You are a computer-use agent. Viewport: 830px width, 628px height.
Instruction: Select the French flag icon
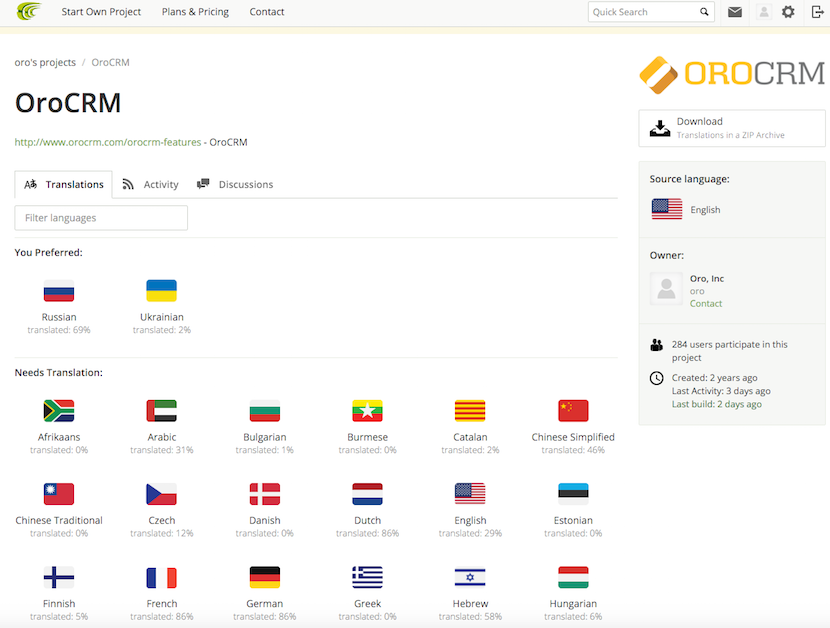[161, 577]
